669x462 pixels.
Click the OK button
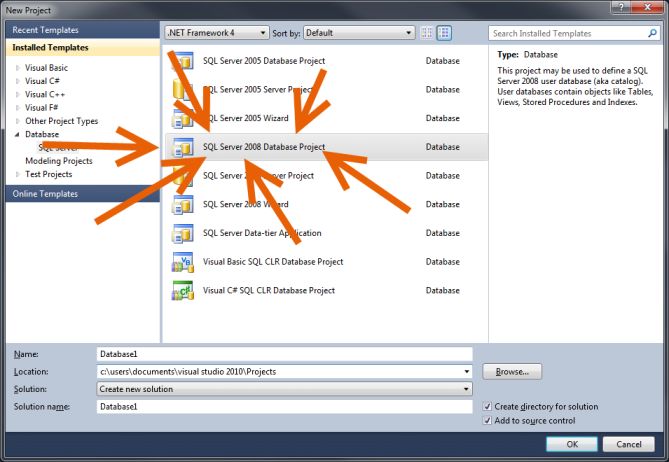click(x=572, y=444)
